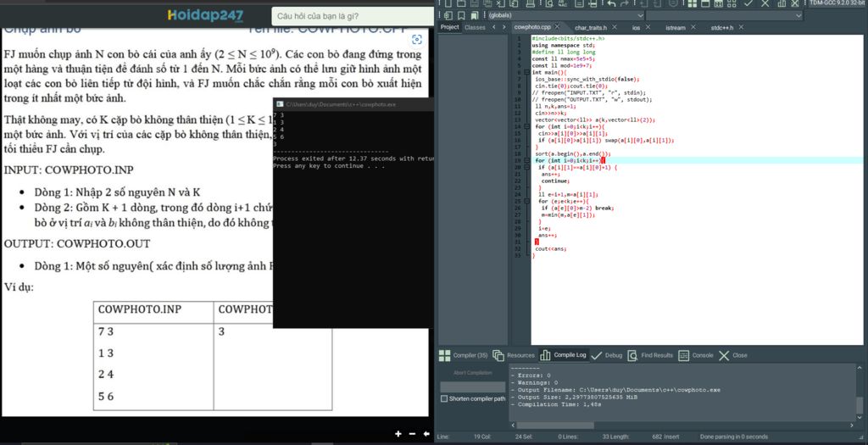Open the Find Results tab

(x=650, y=355)
